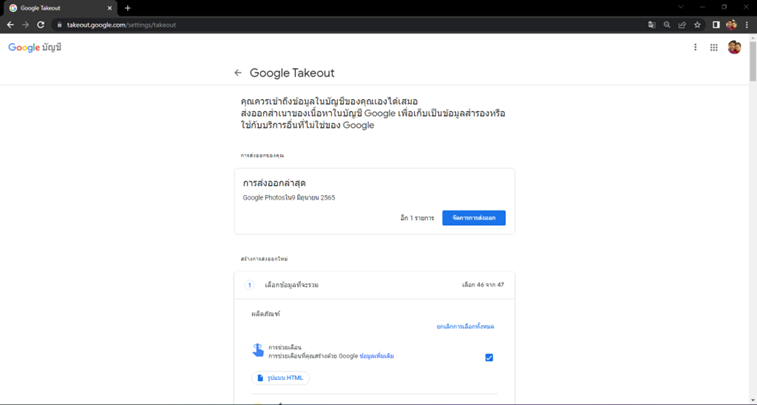Reload the Google Takeout page
Screen dimensions: 757x405
tap(41, 25)
